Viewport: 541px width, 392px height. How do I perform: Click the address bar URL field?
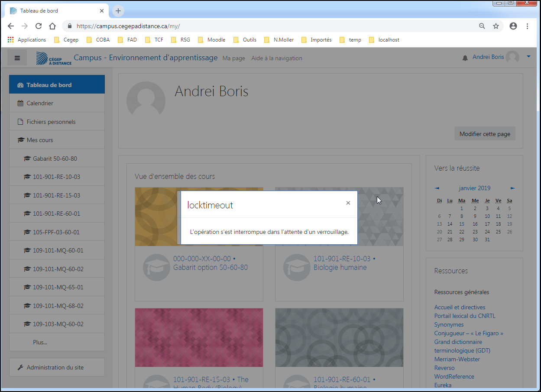point(260,26)
